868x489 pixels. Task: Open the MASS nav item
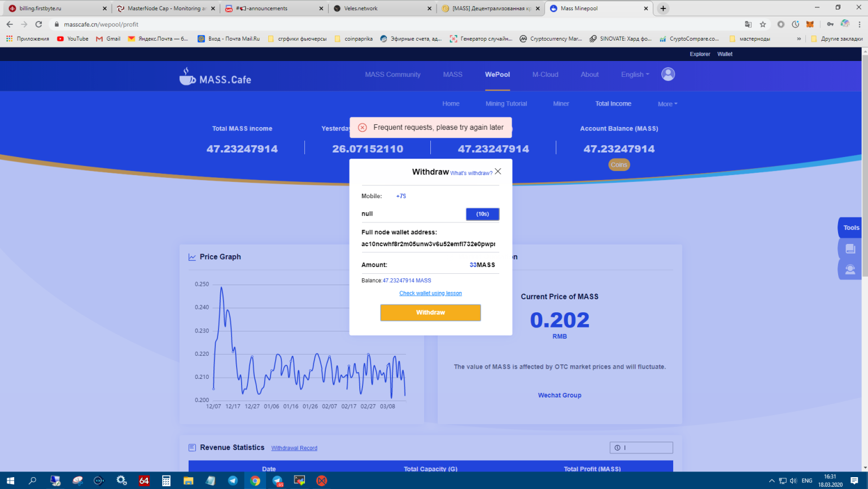click(452, 75)
